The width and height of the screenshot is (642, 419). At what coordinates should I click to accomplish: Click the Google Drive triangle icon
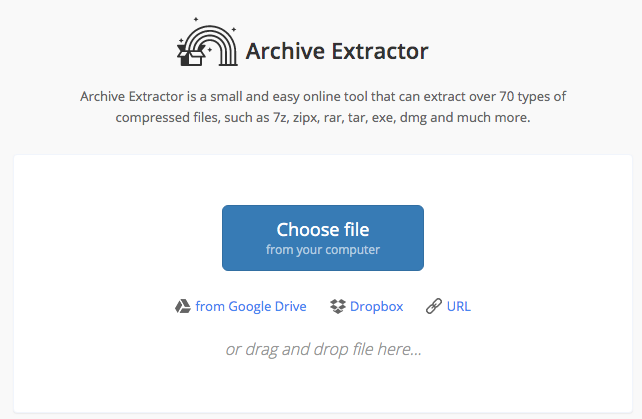[x=183, y=306]
